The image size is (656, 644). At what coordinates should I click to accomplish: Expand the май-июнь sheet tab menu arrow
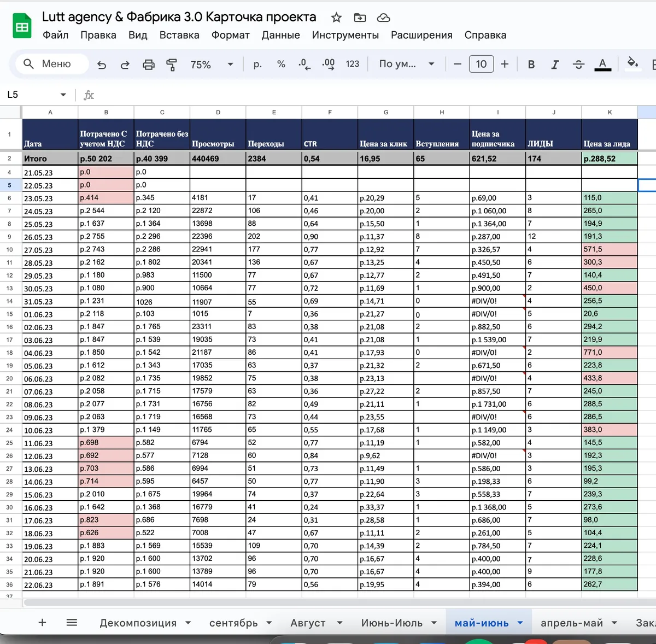(x=520, y=623)
